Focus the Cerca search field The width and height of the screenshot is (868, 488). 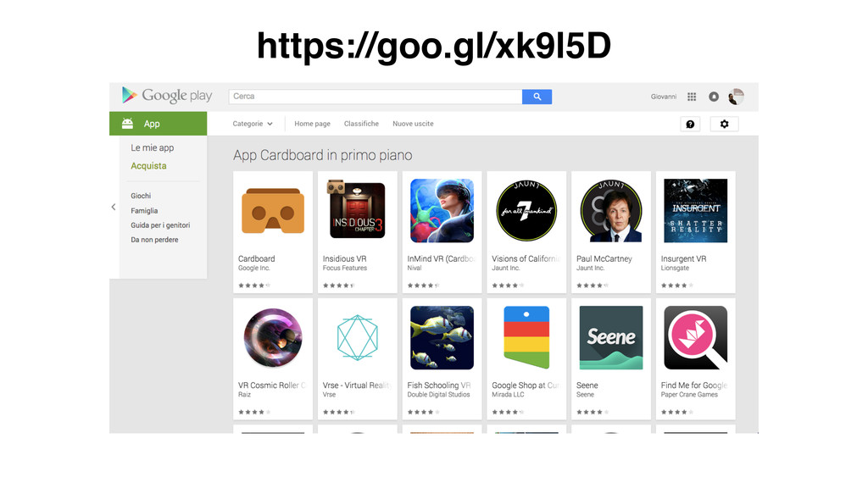pyautogui.click(x=376, y=97)
